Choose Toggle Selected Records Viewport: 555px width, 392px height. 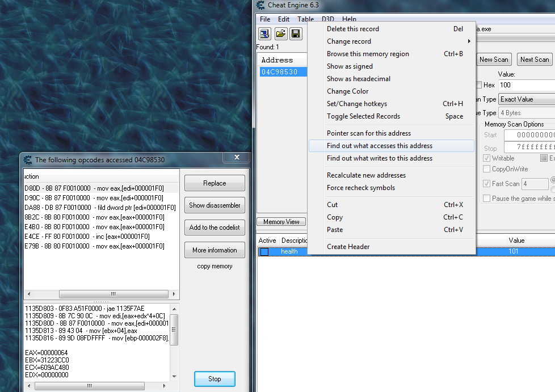[x=392, y=116]
